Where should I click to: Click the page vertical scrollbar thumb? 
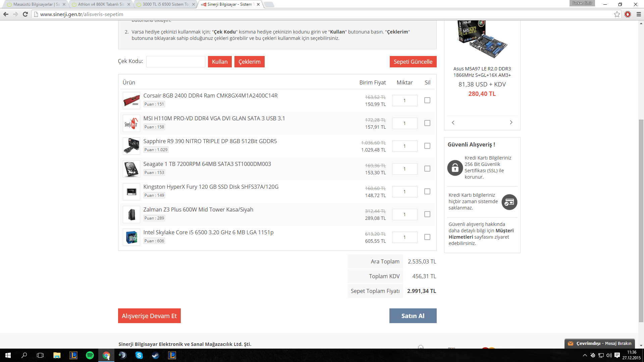(x=641, y=221)
